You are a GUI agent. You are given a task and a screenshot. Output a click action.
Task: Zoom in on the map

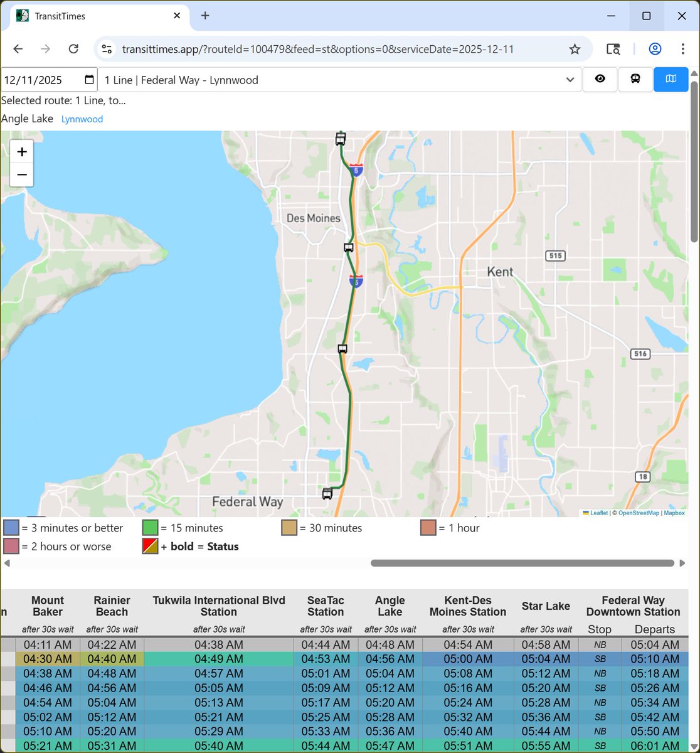click(x=22, y=152)
